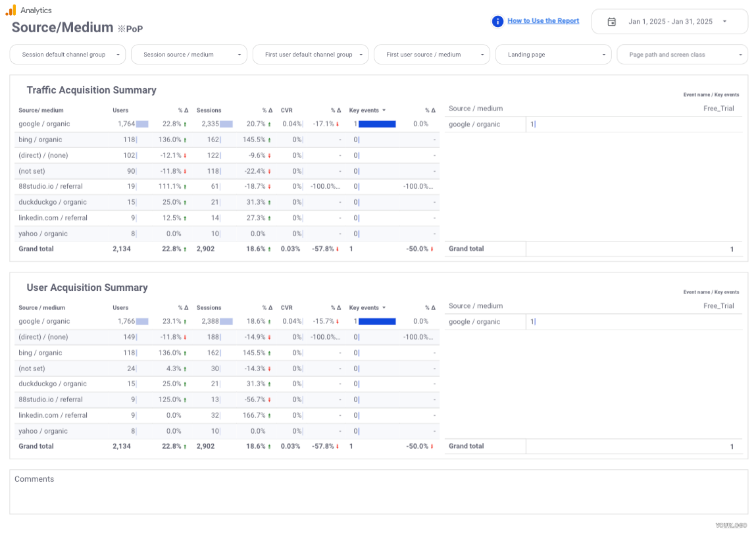
Task: Click the blue info icon
Action: click(x=497, y=21)
